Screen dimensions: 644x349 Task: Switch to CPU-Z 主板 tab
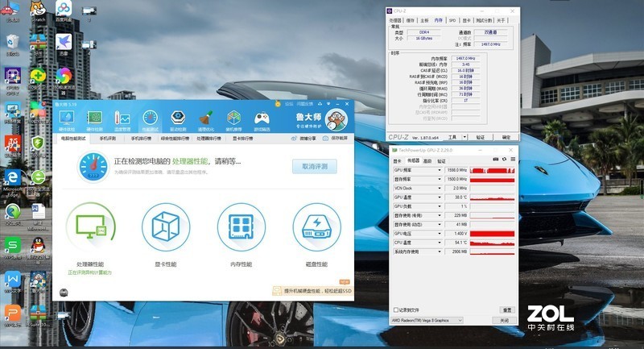(x=424, y=20)
